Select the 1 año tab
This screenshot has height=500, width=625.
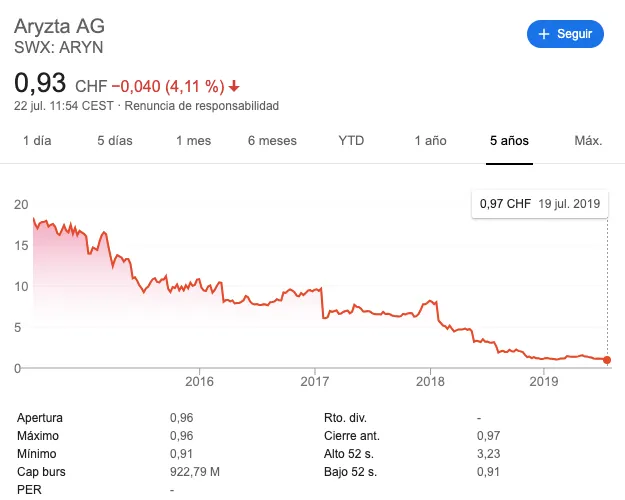click(430, 141)
